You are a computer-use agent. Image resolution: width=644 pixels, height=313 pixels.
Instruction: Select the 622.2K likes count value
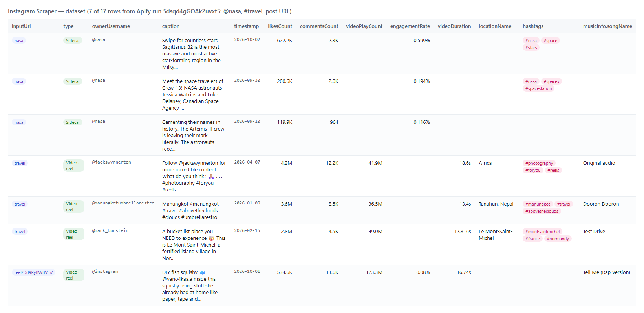[284, 41]
